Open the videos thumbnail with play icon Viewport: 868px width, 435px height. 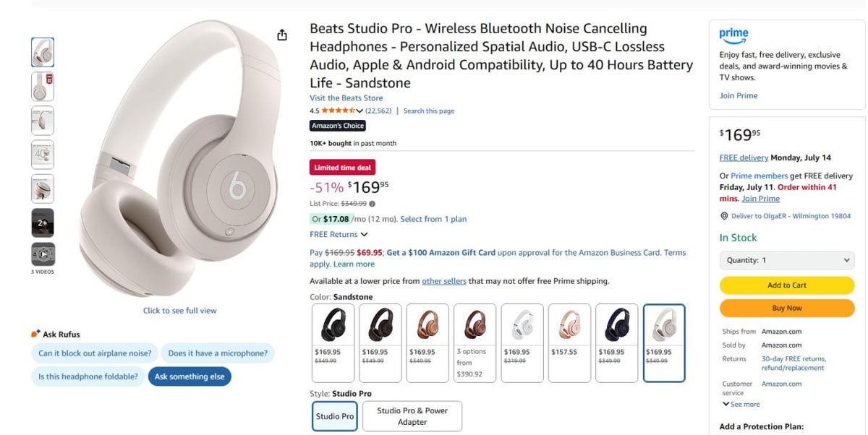click(x=43, y=254)
